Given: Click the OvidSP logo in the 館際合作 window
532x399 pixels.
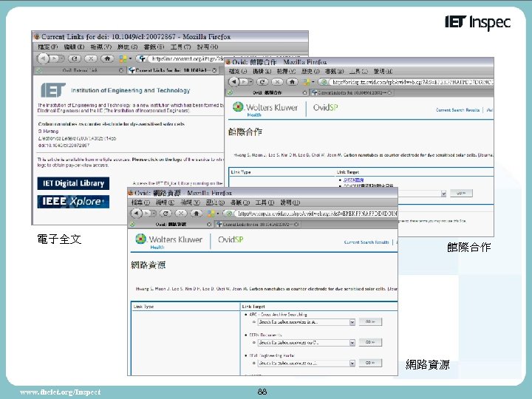Looking at the screenshot, I should (x=325, y=108).
